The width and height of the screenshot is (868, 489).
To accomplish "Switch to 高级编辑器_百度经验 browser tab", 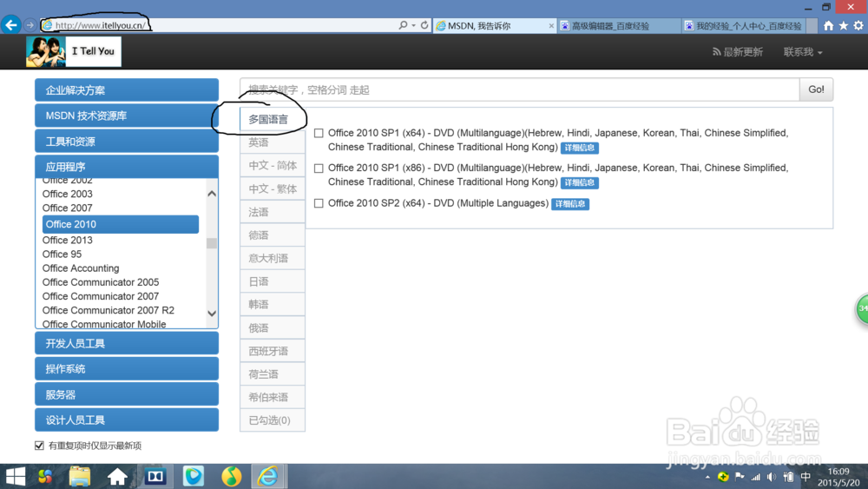I will pyautogui.click(x=619, y=26).
